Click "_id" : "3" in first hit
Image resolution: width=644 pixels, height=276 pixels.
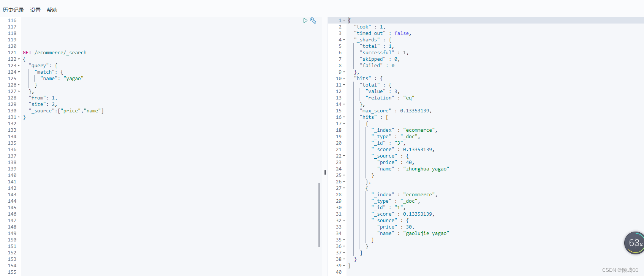tap(388, 143)
